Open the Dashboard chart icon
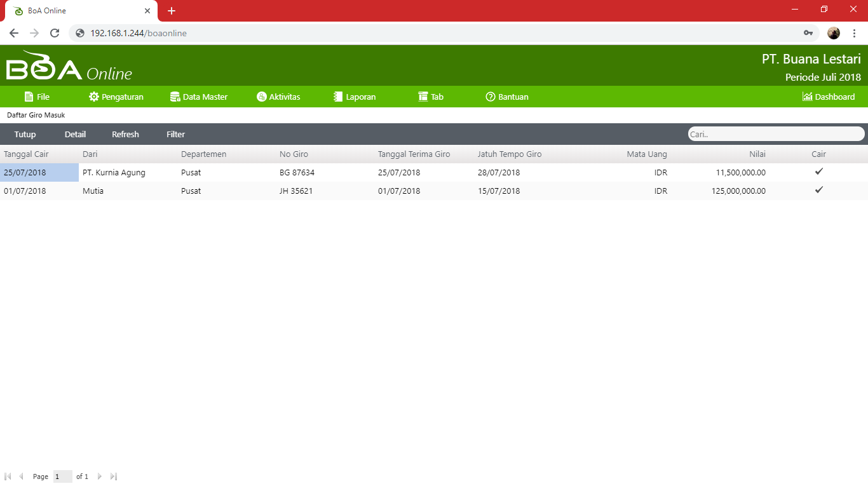The image size is (868, 486). click(x=808, y=97)
